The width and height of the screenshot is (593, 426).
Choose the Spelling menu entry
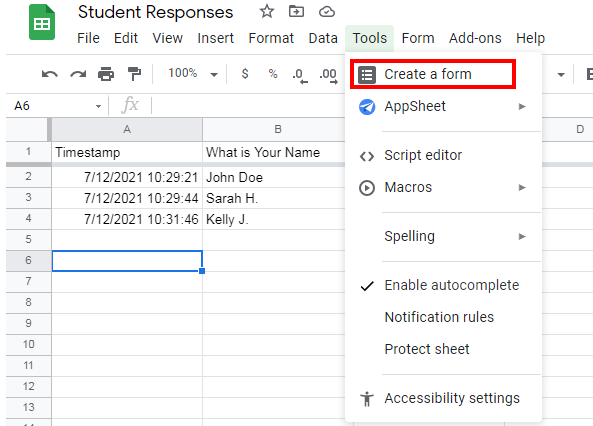pos(443,236)
